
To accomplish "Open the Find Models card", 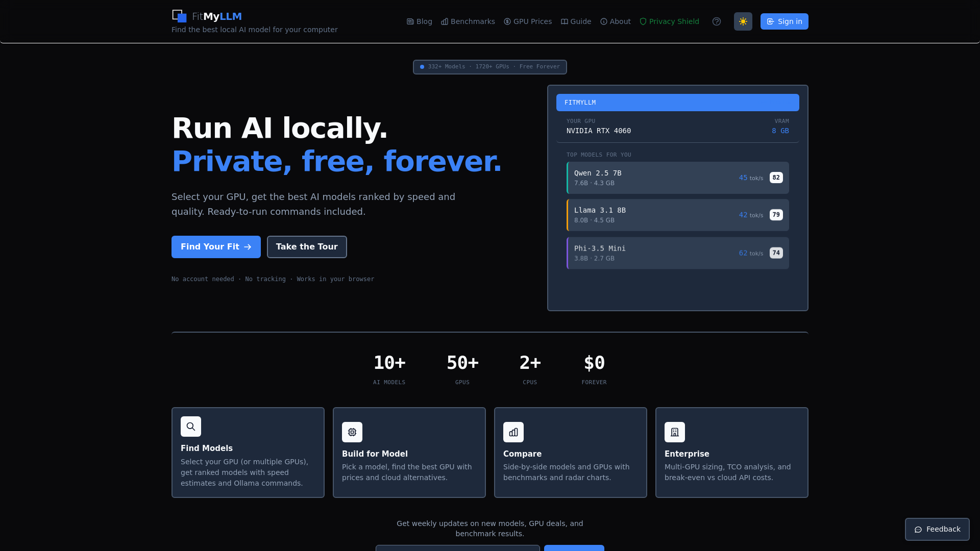I will tap(248, 453).
